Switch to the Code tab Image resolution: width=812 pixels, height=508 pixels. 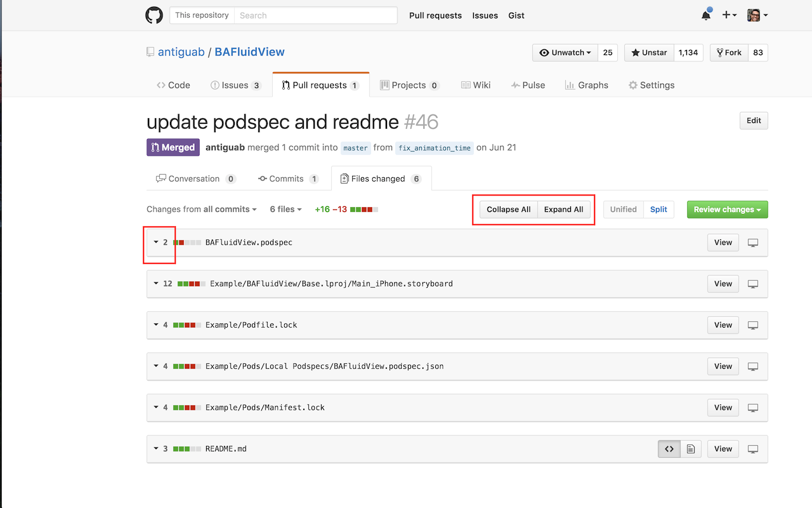pos(173,85)
